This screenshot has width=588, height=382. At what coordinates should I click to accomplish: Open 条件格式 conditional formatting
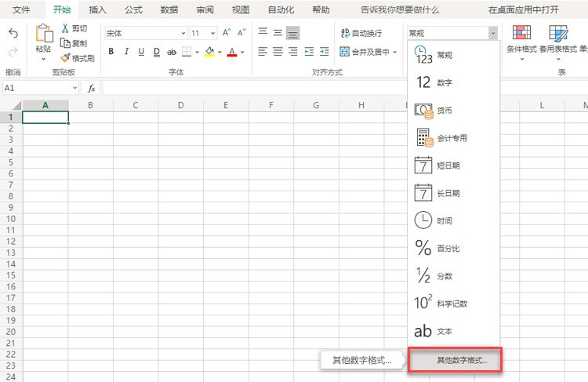tap(521, 42)
